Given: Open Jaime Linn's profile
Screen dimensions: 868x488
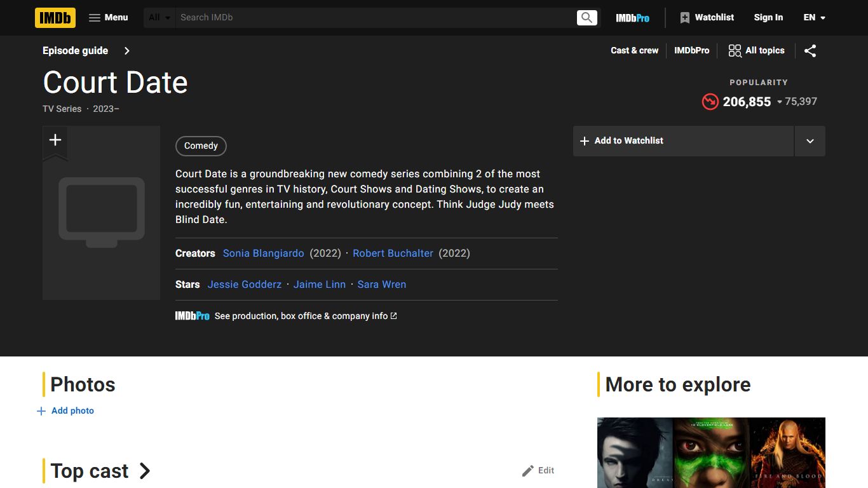Looking at the screenshot, I should click(x=320, y=285).
